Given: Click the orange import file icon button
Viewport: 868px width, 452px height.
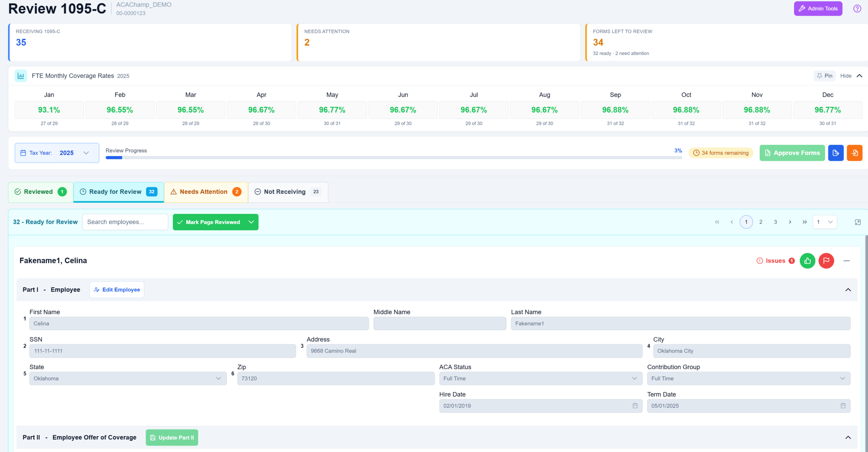Looking at the screenshot, I should (854, 153).
